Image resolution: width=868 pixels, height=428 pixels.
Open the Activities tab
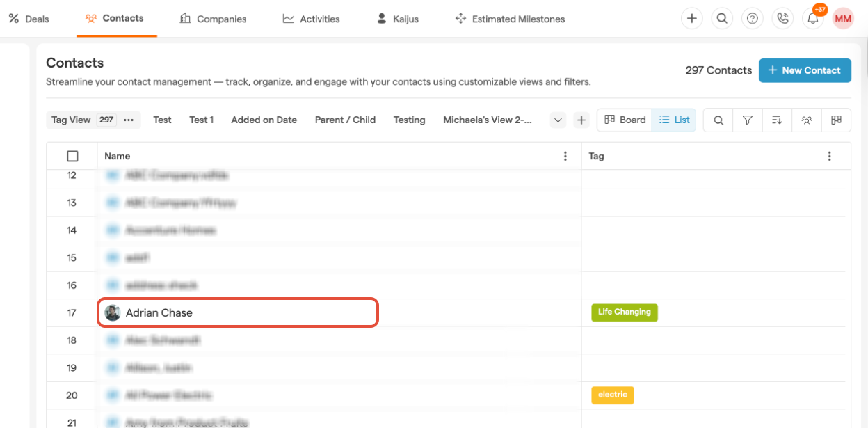(x=311, y=19)
